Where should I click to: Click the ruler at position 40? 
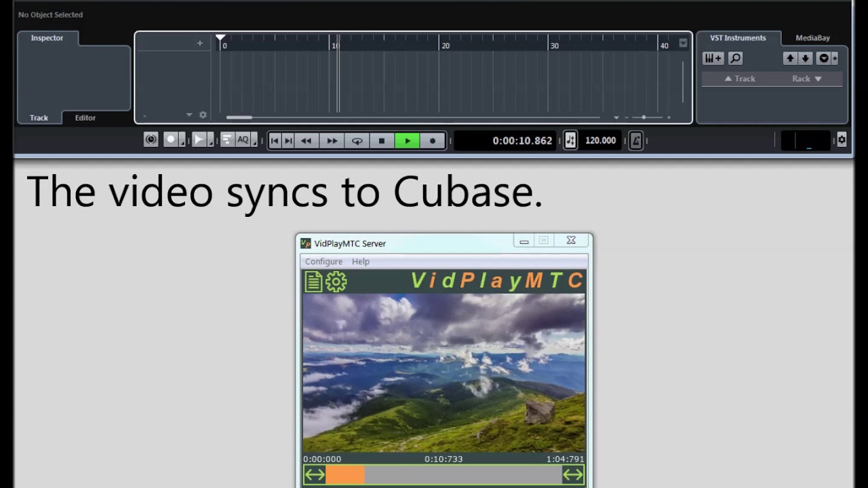pos(664,46)
